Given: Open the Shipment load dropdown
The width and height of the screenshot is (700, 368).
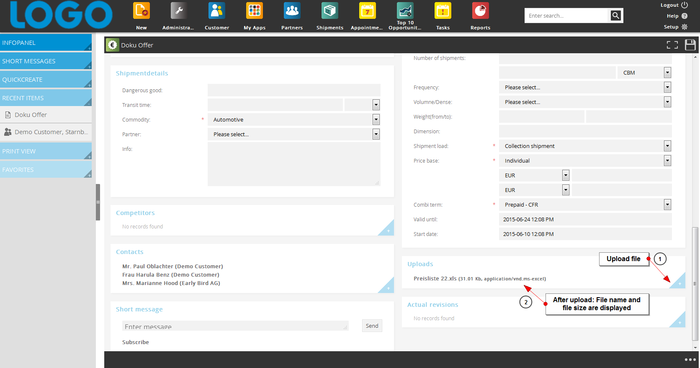Looking at the screenshot, I should (667, 146).
